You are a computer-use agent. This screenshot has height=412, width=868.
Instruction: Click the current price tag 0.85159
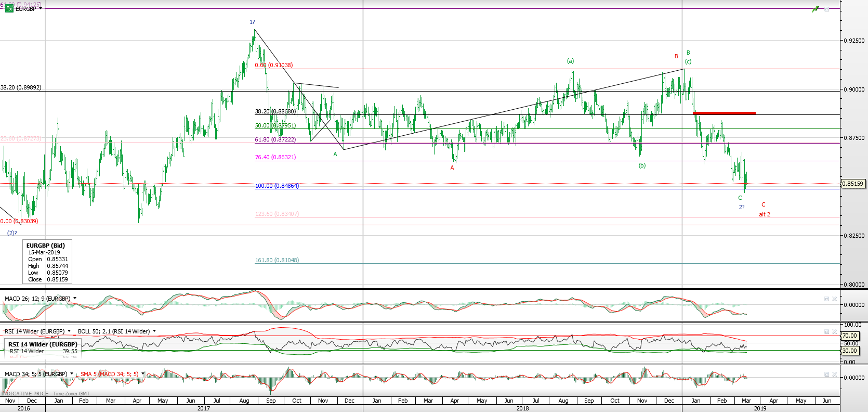pyautogui.click(x=853, y=184)
